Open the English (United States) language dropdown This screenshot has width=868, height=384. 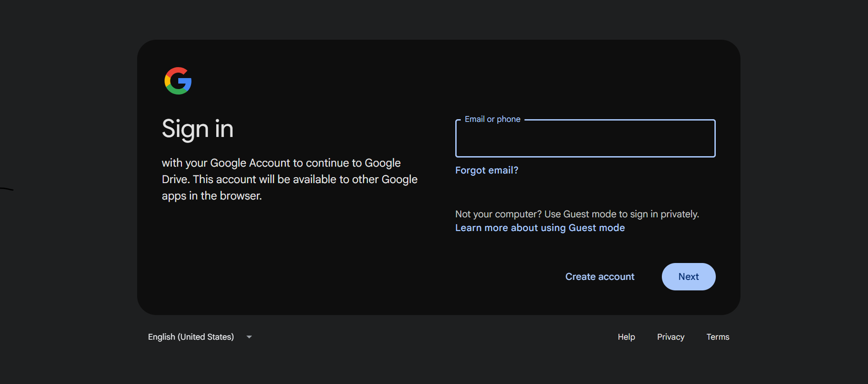click(200, 337)
